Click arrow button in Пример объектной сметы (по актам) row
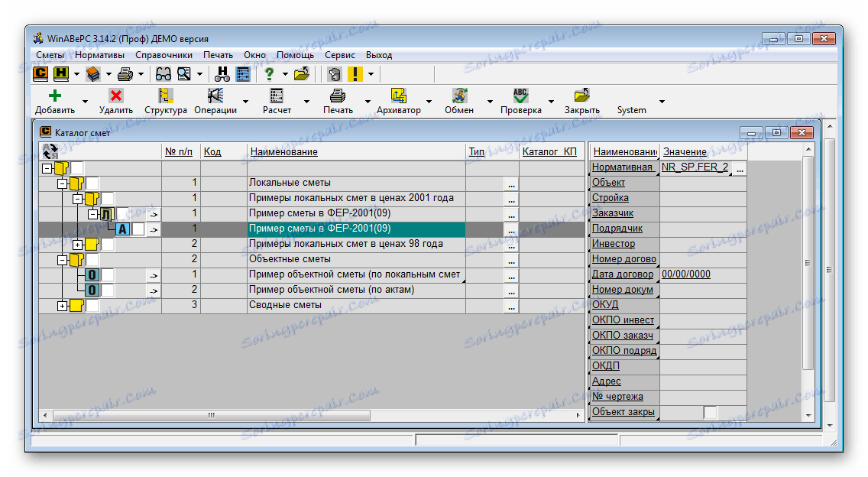 point(154,290)
